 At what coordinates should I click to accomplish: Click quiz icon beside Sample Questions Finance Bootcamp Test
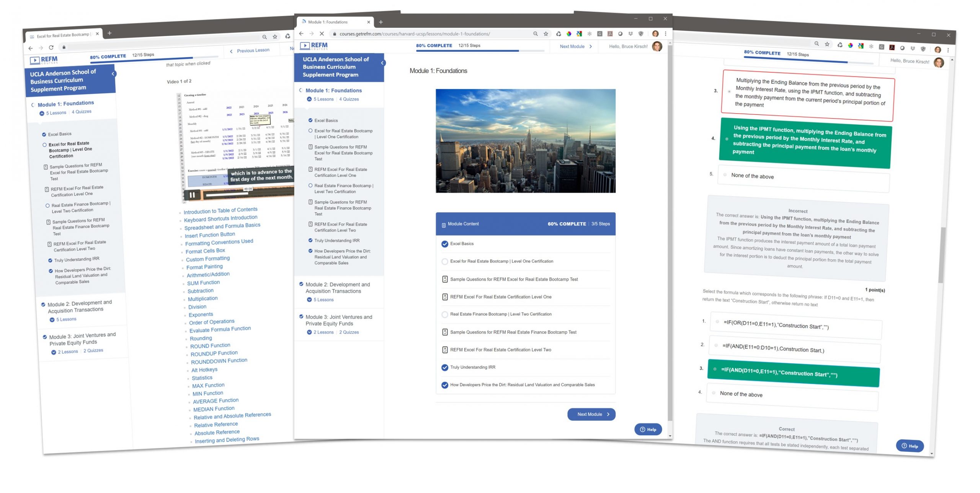click(x=444, y=332)
